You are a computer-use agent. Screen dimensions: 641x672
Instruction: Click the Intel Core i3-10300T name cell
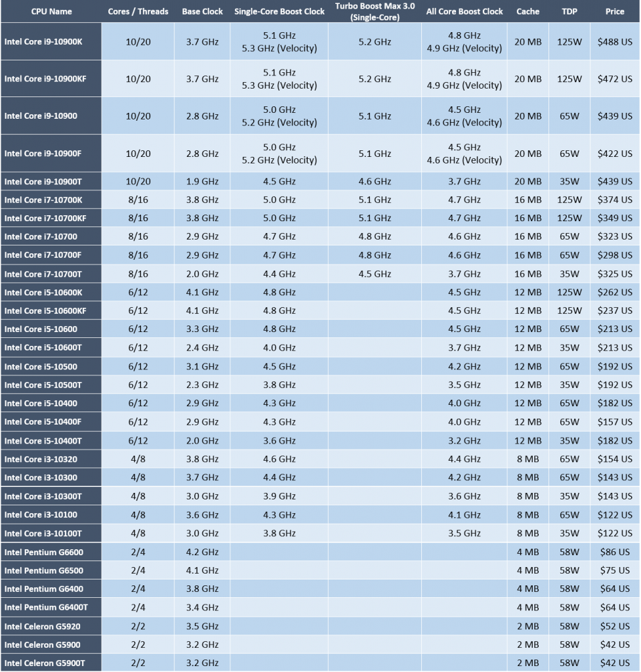point(51,496)
